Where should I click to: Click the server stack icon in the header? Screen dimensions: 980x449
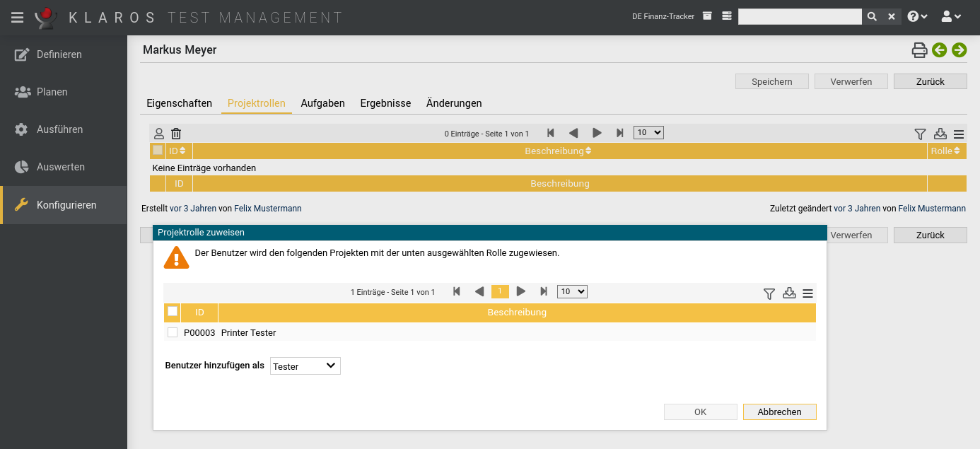coord(727,16)
